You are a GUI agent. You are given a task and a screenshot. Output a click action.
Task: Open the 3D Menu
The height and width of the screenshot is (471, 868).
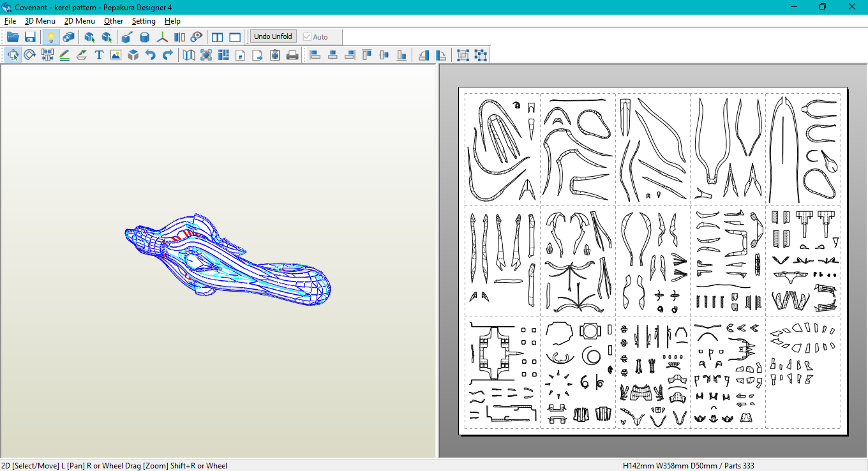pyautogui.click(x=40, y=21)
